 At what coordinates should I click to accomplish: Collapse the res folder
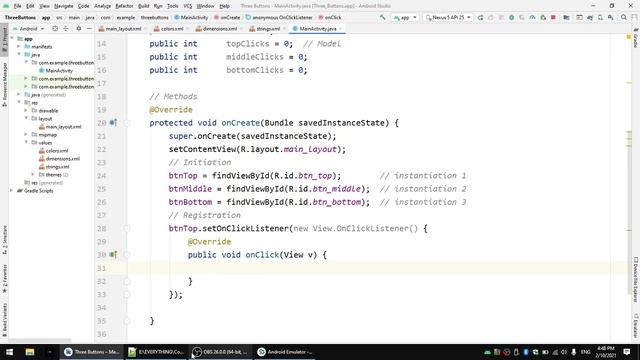pyautogui.click(x=19, y=102)
